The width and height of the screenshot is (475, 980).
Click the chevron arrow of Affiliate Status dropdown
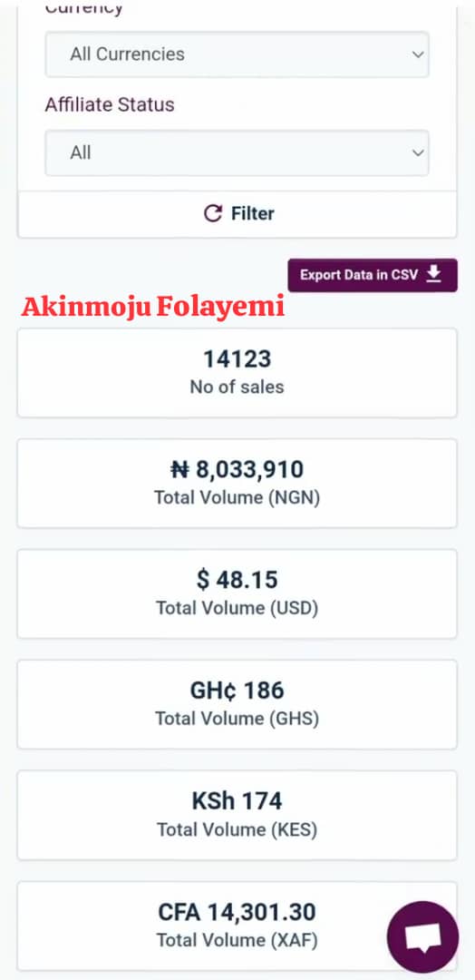[418, 152]
